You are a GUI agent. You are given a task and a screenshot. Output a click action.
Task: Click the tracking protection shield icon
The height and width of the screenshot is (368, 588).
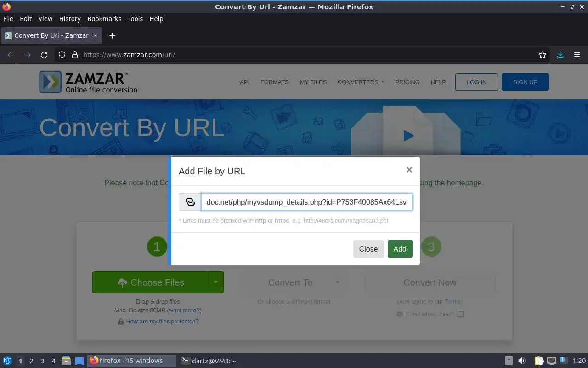click(62, 55)
